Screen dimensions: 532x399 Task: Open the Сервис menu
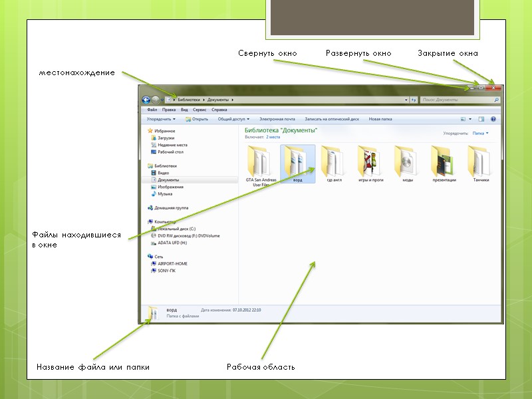coord(199,110)
